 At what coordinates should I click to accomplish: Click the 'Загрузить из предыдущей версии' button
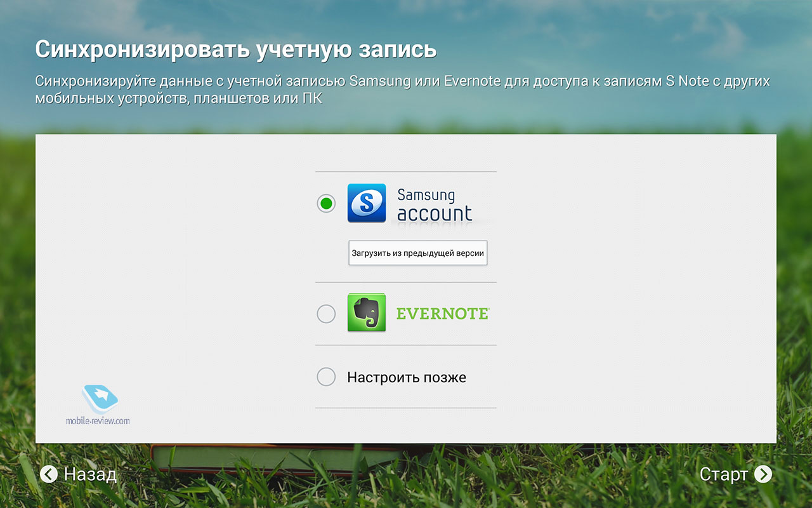click(418, 253)
